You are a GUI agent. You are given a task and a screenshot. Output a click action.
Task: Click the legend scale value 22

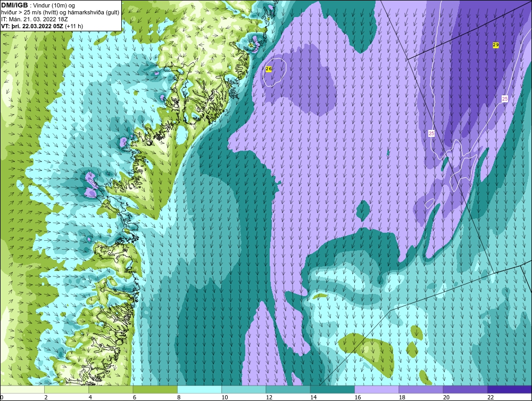tap(491, 397)
